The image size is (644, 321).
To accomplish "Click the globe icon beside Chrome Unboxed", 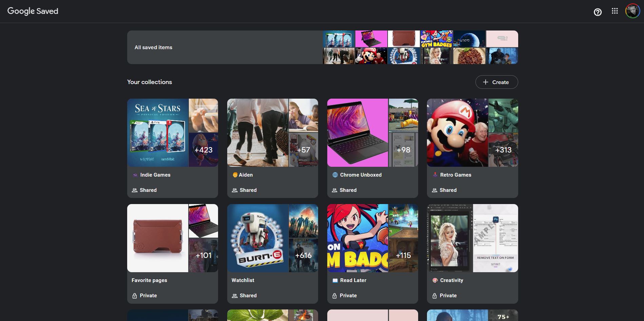I will tap(335, 175).
